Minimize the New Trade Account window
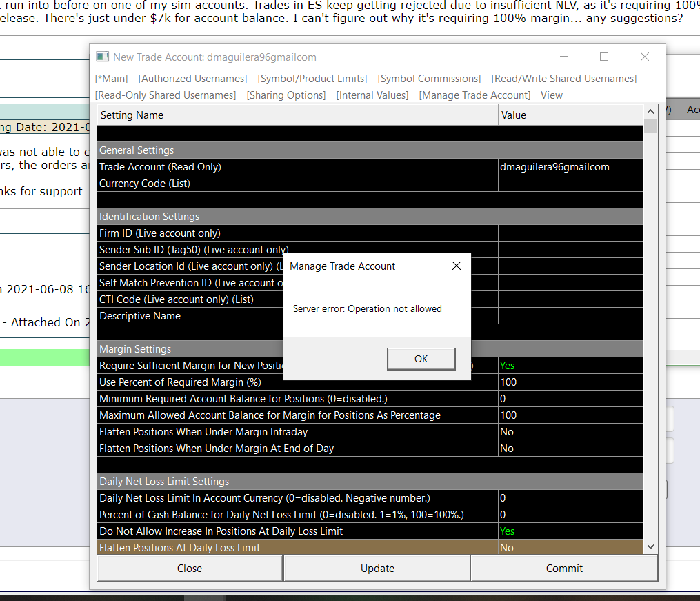 [564, 57]
